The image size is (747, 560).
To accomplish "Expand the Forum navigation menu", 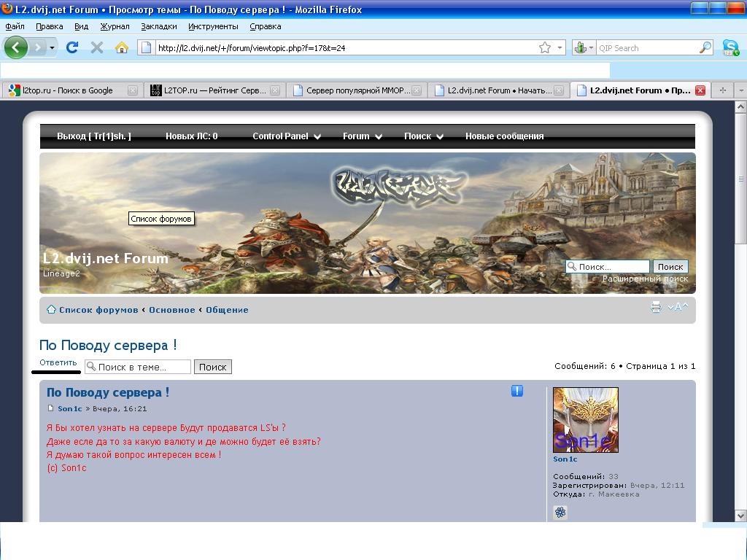I will tap(363, 136).
